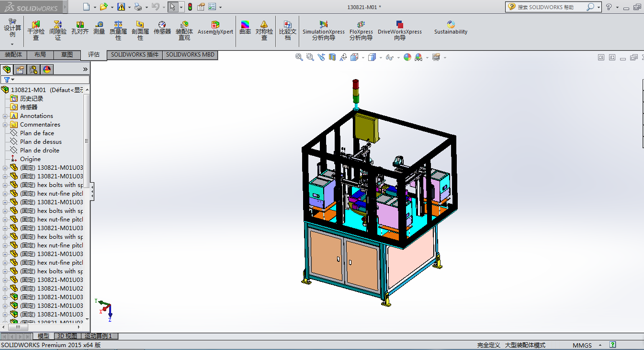Switch to the 装配体 ribbon tab
Viewport: 644px width, 350px height.
pyautogui.click(x=13, y=55)
